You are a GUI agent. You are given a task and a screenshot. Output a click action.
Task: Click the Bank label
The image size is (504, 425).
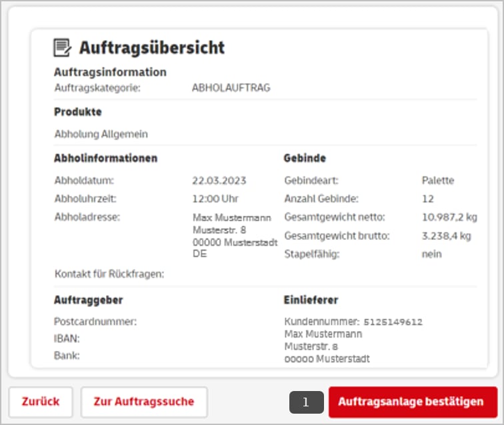(x=67, y=356)
